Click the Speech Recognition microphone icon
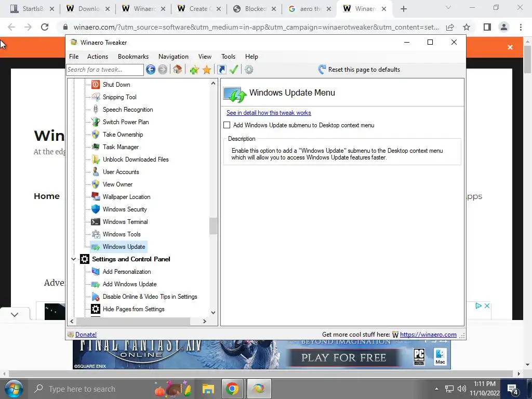This screenshot has height=399, width=532. pyautogui.click(x=96, y=109)
